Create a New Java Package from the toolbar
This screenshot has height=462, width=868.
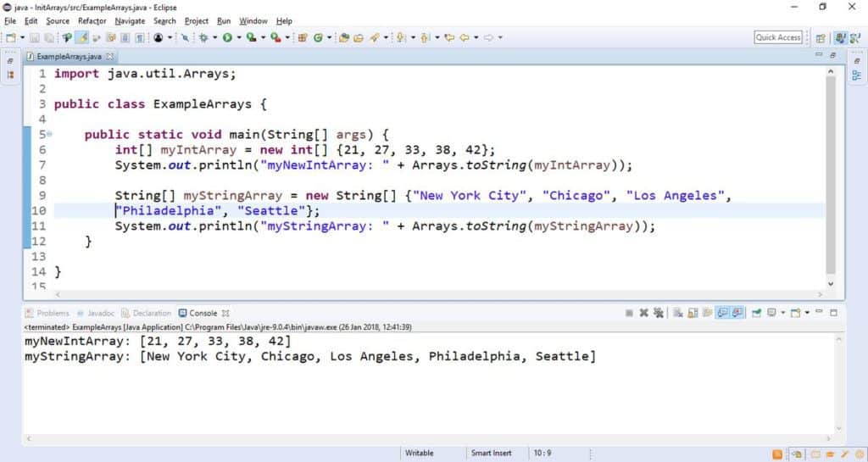[x=303, y=37]
